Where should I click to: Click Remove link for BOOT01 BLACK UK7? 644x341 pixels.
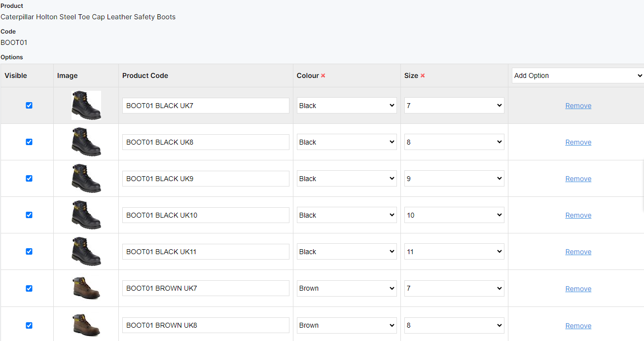coord(578,106)
